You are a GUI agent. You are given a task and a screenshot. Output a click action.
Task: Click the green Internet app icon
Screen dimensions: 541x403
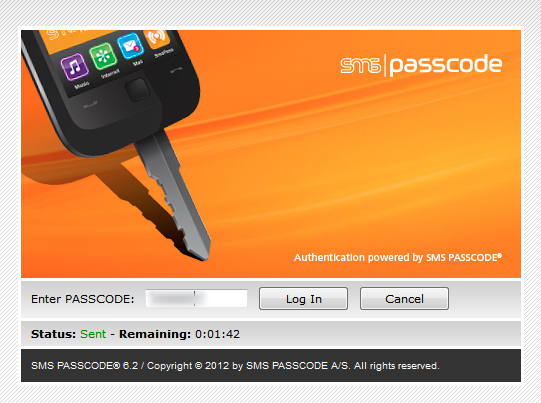click(103, 56)
